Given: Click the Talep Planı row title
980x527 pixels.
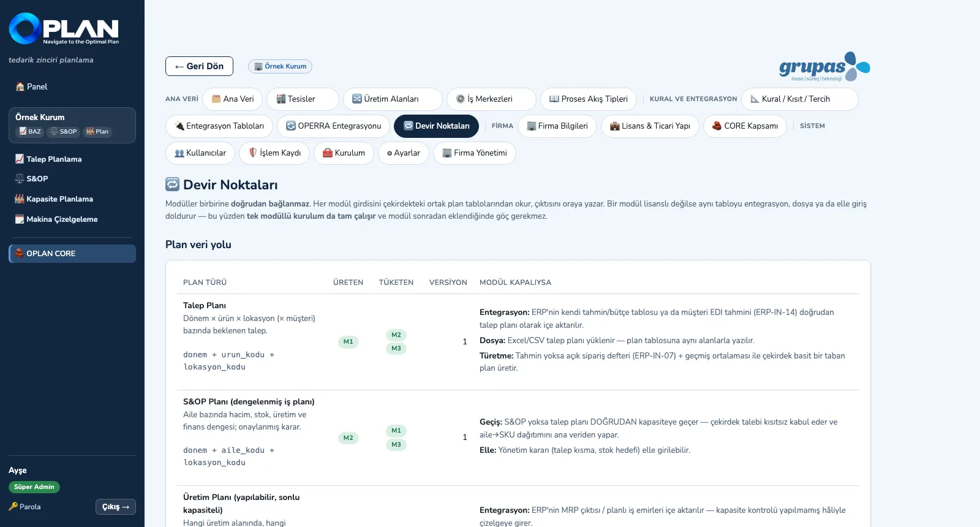Looking at the screenshot, I should coord(205,305).
